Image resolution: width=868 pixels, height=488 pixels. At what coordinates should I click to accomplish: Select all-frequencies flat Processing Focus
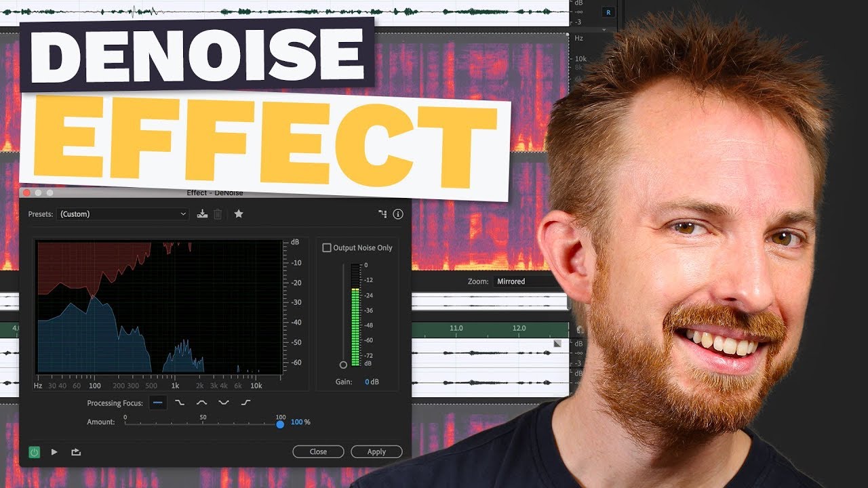click(157, 403)
